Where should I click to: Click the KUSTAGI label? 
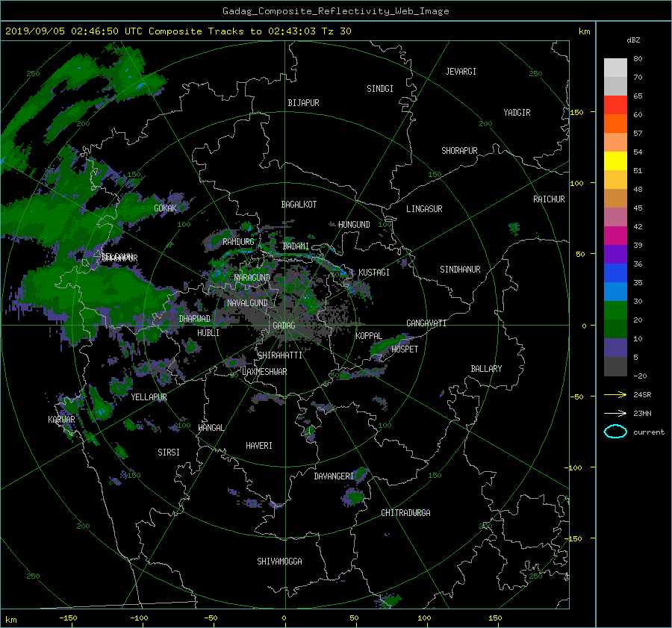pyautogui.click(x=374, y=273)
